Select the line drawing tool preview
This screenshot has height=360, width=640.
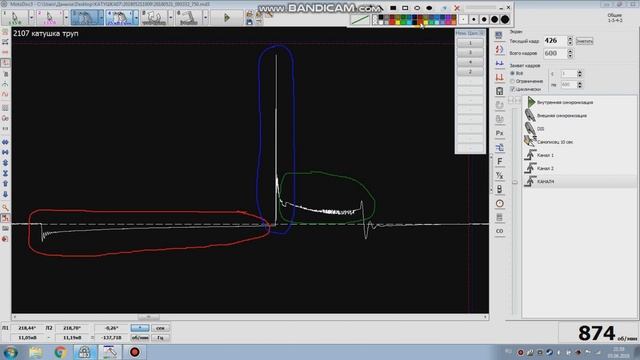pyautogui.click(x=360, y=19)
